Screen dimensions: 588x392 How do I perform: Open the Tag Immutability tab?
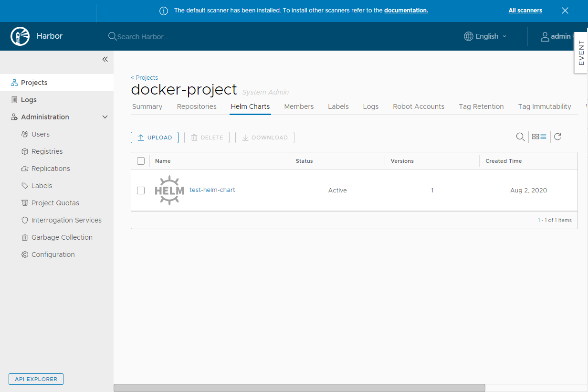coord(545,106)
